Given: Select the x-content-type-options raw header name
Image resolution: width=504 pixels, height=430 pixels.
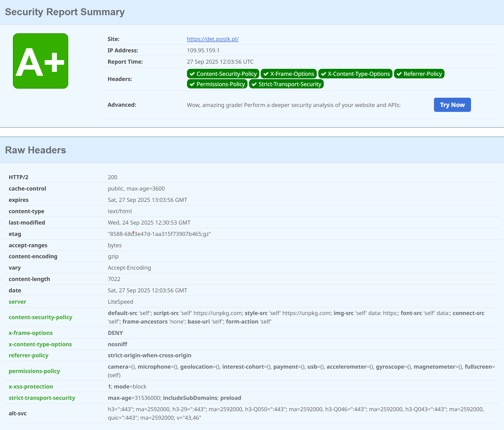Looking at the screenshot, I should [x=40, y=344].
